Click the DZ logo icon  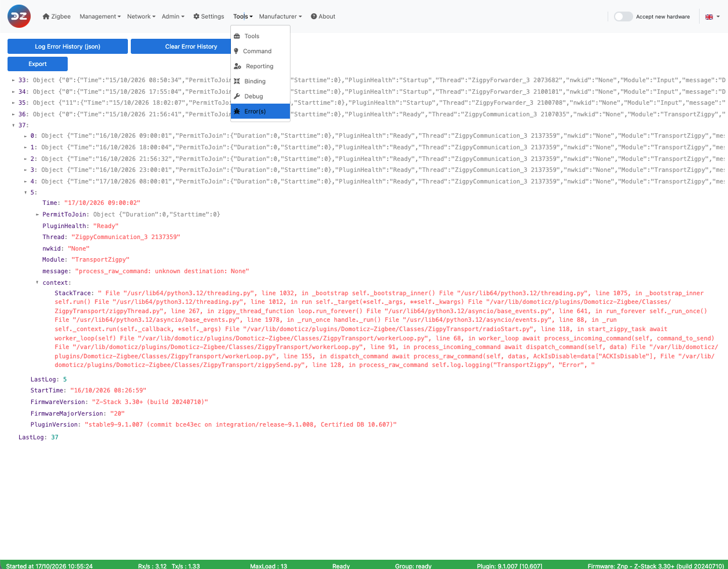[x=19, y=16]
